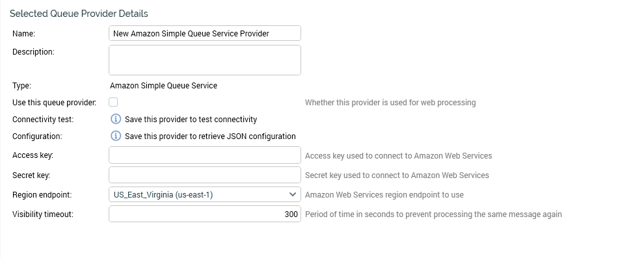644x258 pixels.
Task: Click the Save this provider to test connectivity text
Action: click(x=191, y=120)
